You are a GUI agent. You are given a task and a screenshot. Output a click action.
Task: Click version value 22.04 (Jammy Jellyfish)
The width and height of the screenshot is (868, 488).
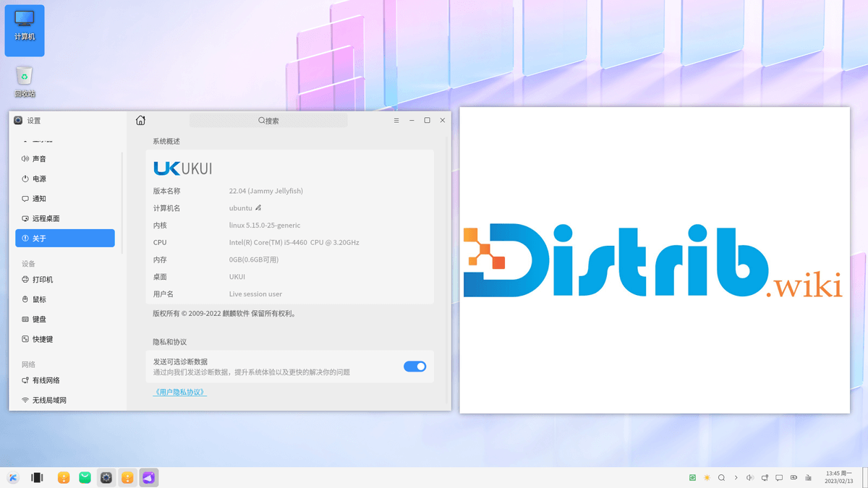pyautogui.click(x=266, y=191)
